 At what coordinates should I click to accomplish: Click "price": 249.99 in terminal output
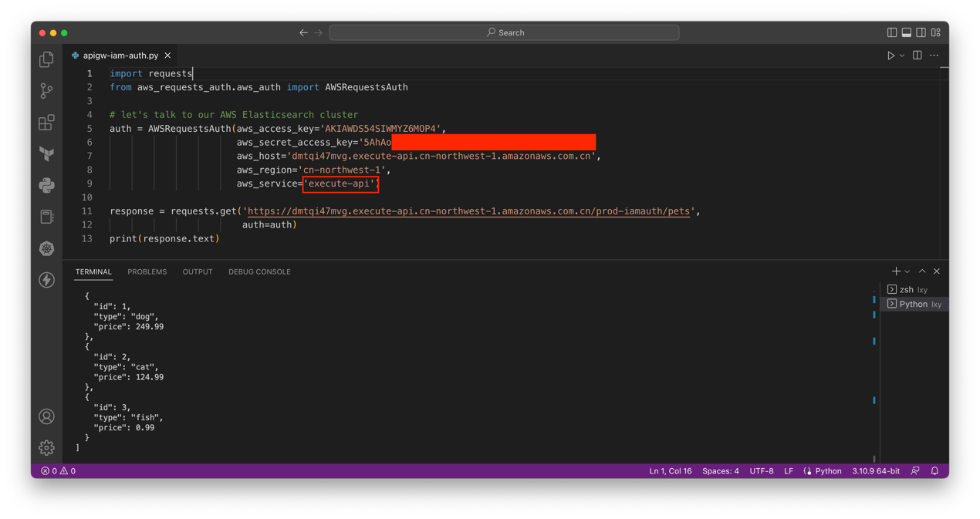128,327
